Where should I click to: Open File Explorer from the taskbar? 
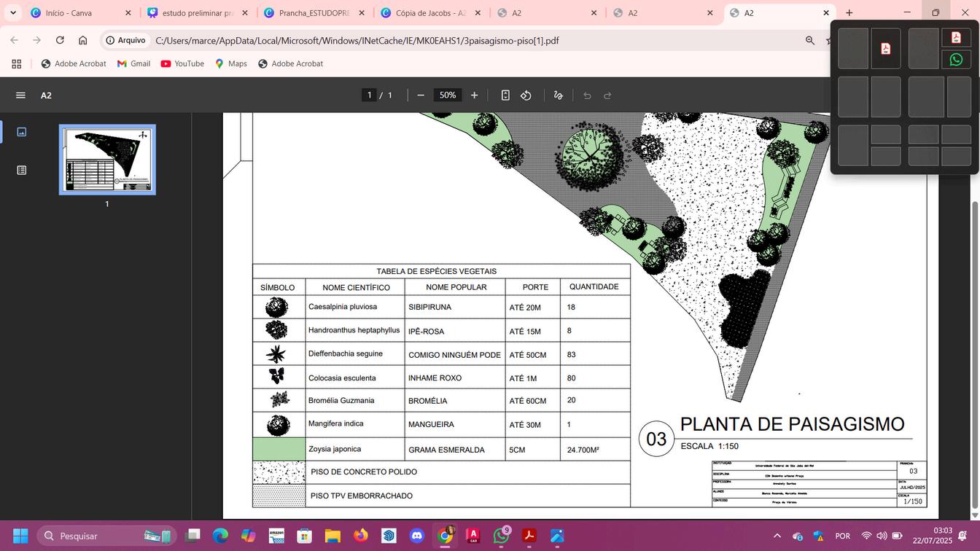point(332,536)
